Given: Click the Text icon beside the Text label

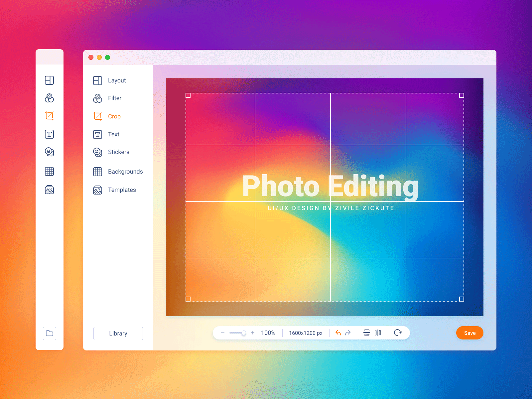Looking at the screenshot, I should [x=97, y=134].
